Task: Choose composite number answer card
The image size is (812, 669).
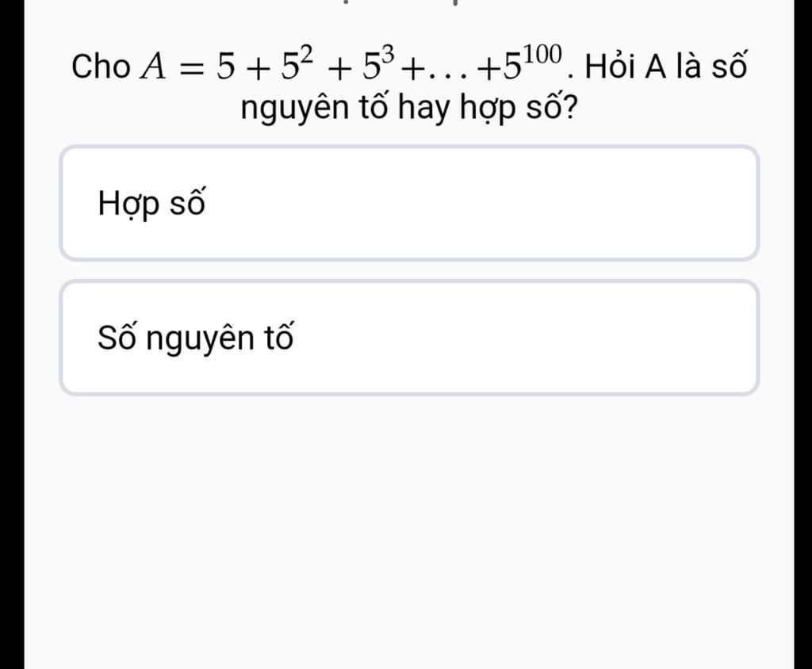Action: 409,203
